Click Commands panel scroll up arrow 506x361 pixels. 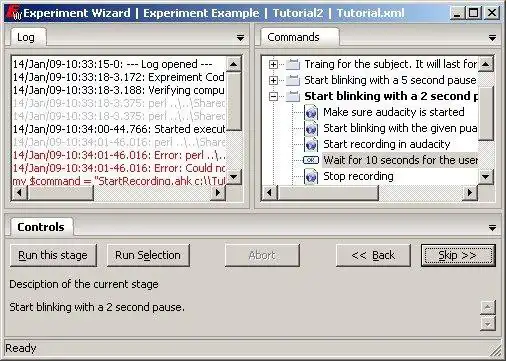click(486, 64)
